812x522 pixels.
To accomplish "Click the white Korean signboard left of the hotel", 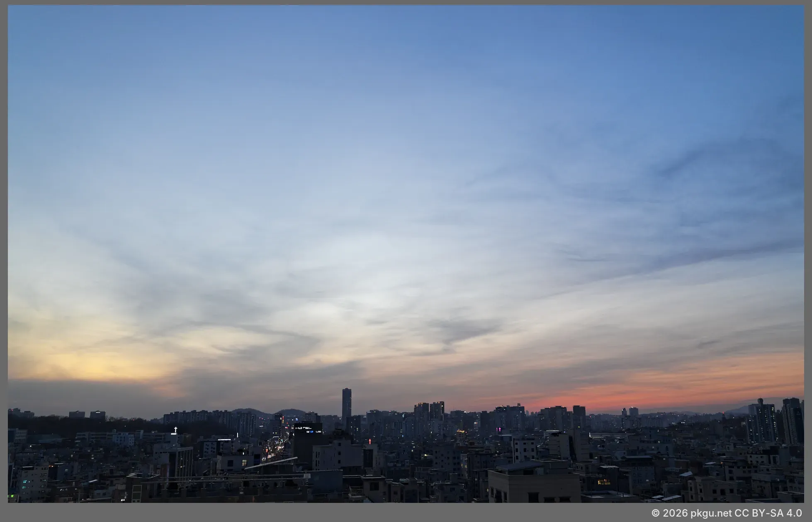I will (224, 439).
